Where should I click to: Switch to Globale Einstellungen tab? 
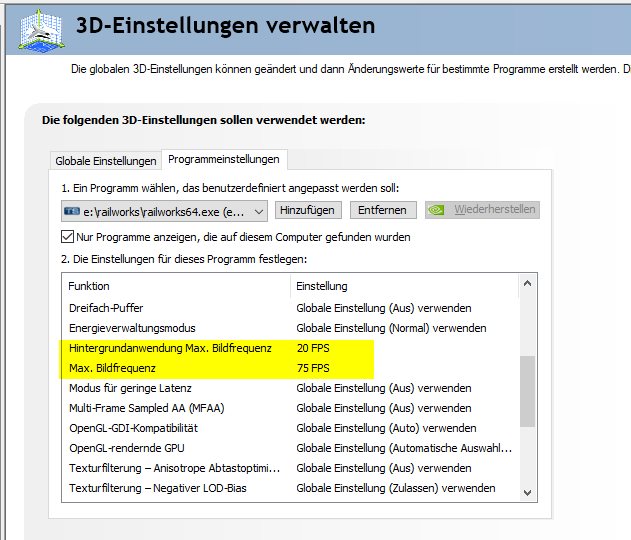106,161
